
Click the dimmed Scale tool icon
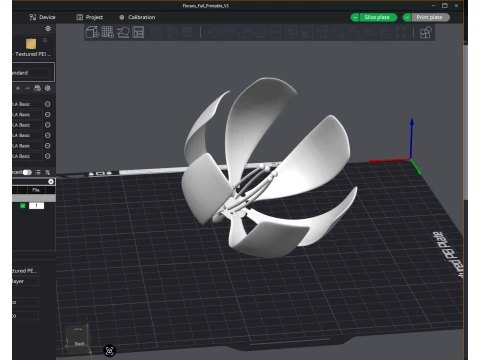tap(244, 32)
